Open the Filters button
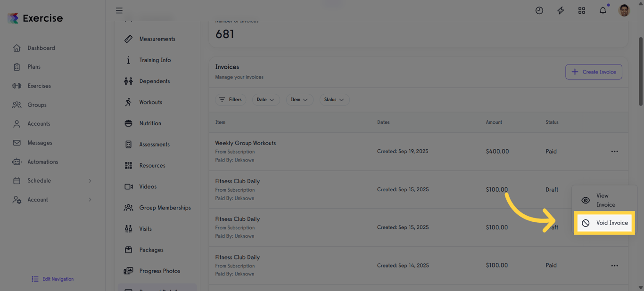The image size is (644, 291). pos(231,100)
